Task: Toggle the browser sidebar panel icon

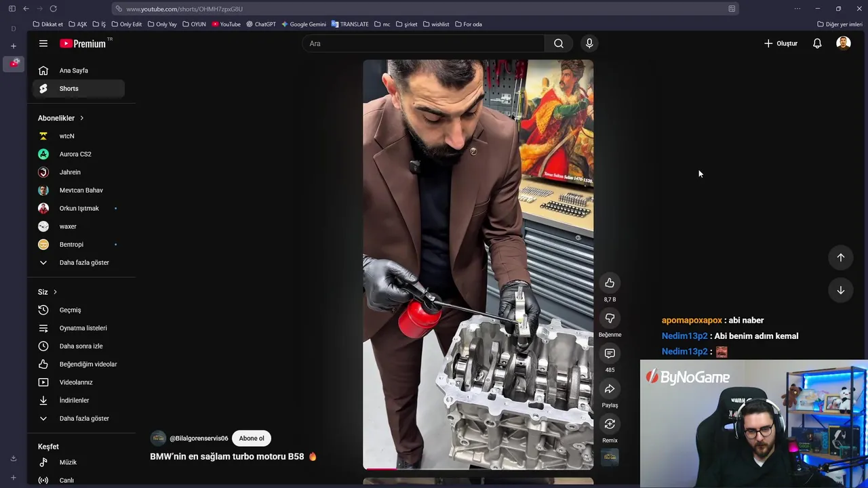Action: (12, 9)
